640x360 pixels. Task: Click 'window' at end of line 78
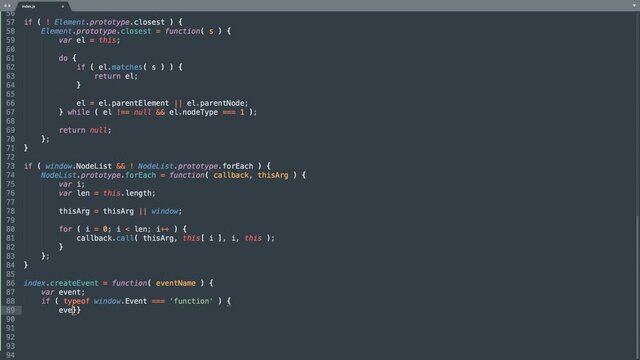coord(164,211)
